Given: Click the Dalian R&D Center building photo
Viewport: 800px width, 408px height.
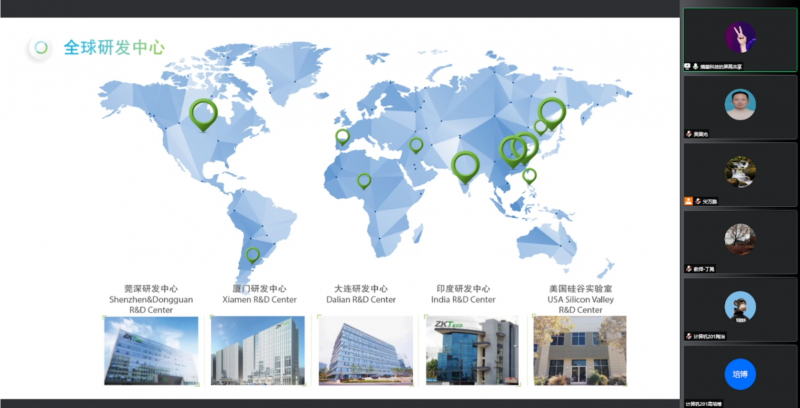Looking at the screenshot, I should [365, 350].
